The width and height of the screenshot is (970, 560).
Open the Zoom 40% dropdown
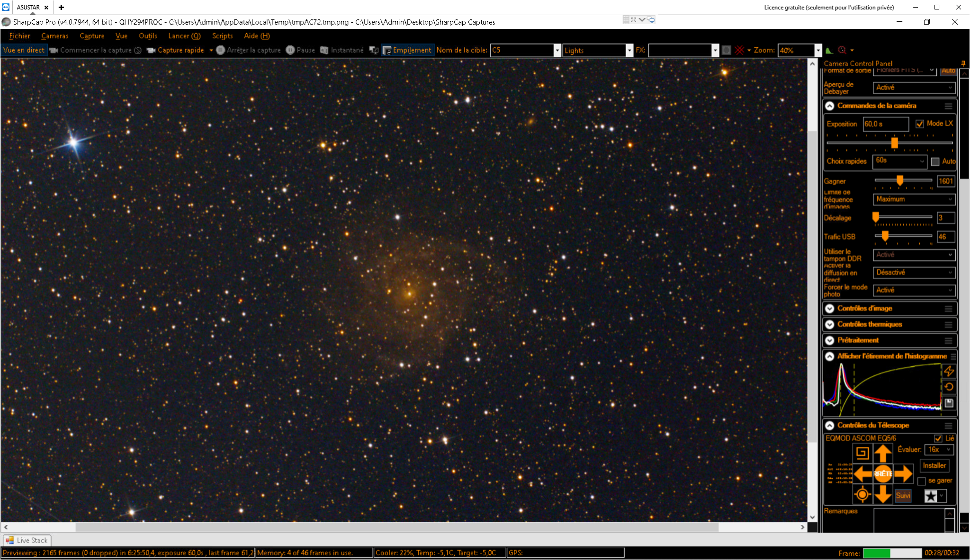(x=817, y=50)
